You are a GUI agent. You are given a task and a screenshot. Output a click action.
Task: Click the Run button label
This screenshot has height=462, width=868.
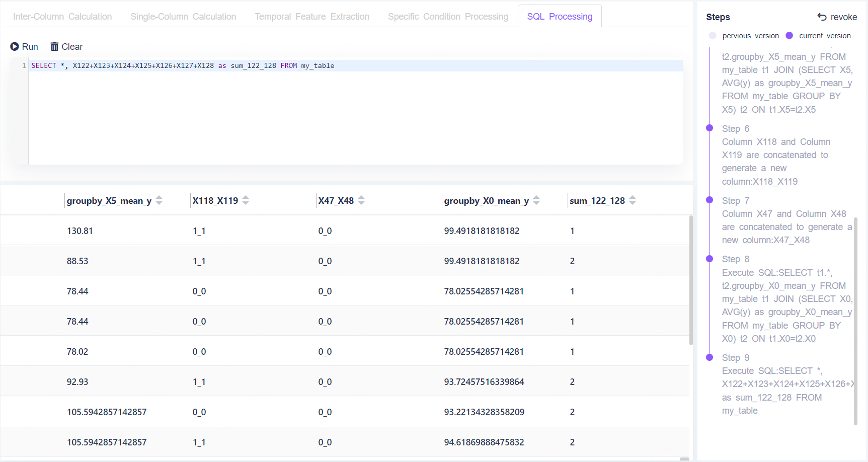point(30,47)
